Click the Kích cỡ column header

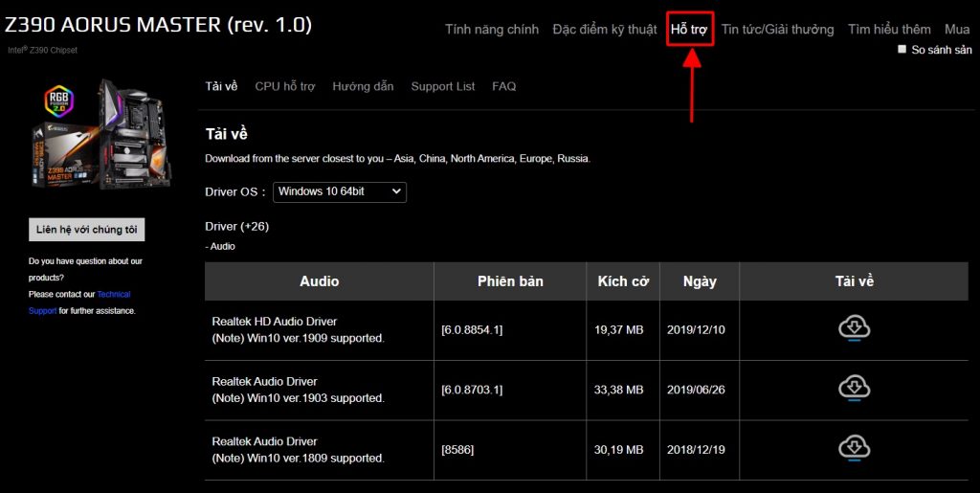623,281
